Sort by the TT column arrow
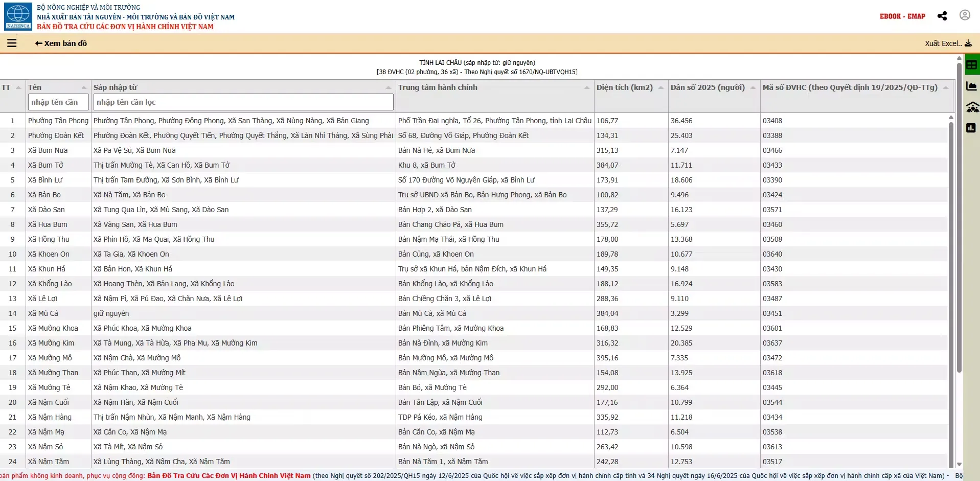 point(18,87)
